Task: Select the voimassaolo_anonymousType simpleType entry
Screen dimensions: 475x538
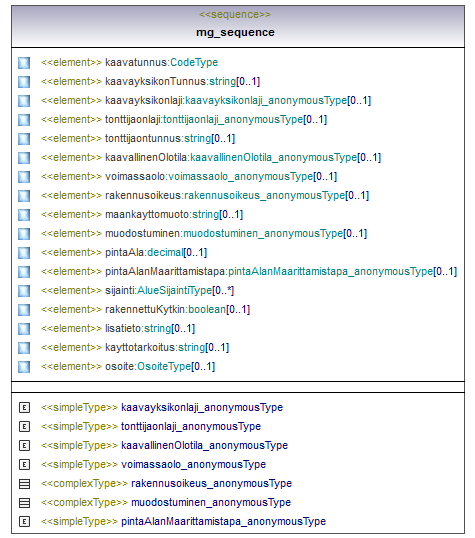Action: (153, 465)
